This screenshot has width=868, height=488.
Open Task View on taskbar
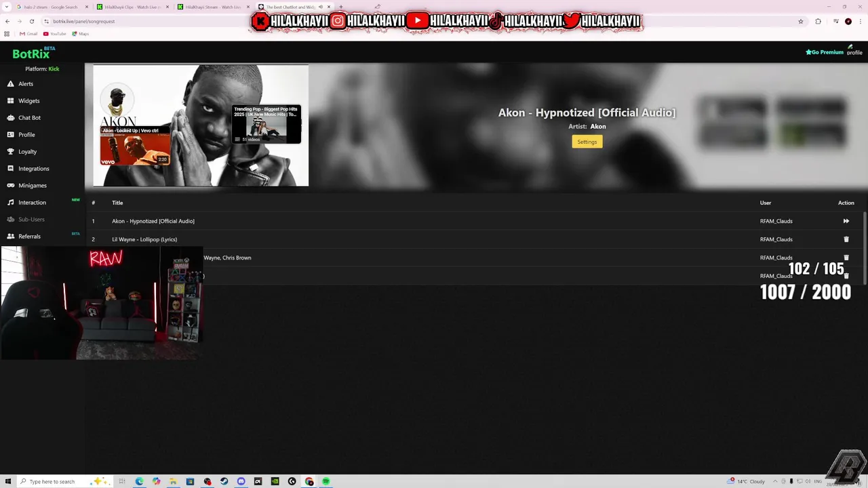[x=122, y=481]
